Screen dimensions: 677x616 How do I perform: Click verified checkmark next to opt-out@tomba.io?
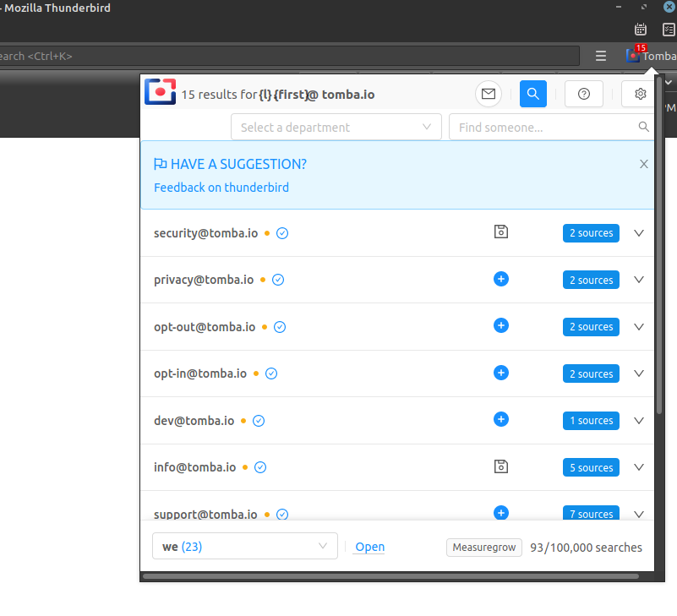(280, 327)
